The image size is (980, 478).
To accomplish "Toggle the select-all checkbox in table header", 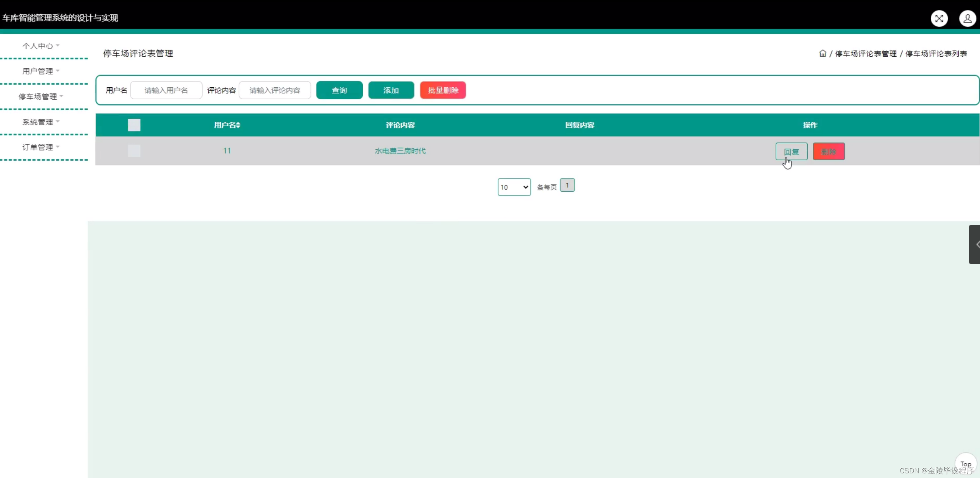I will point(134,125).
